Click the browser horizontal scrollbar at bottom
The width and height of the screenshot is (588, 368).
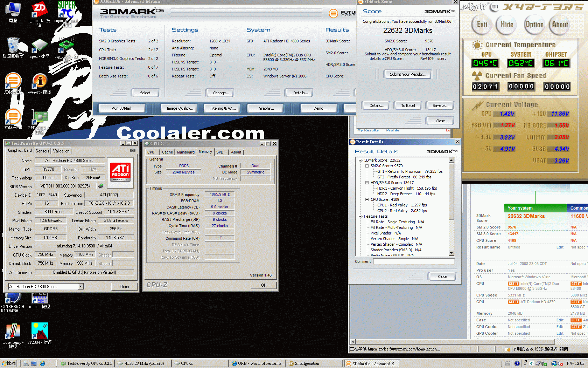[x=455, y=342]
